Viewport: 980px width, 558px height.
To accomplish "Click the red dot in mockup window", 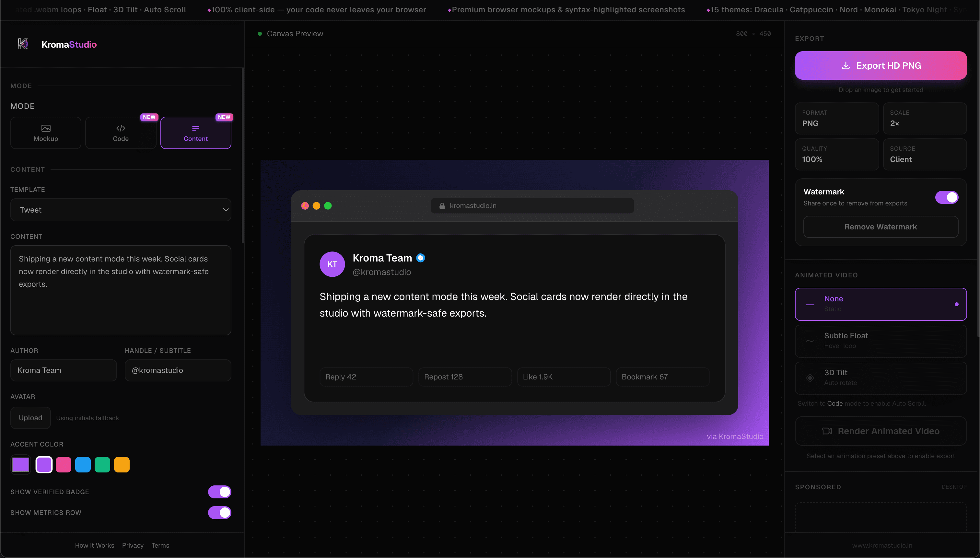I will (x=305, y=206).
